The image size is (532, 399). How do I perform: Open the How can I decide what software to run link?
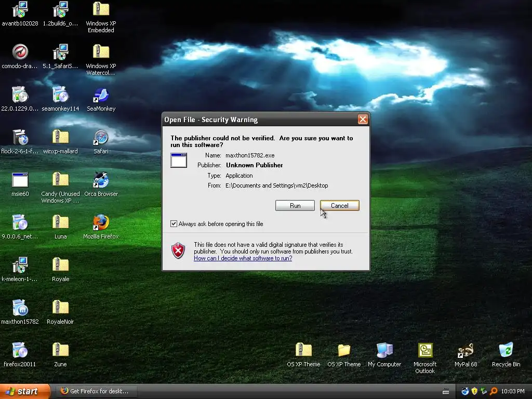tap(243, 258)
